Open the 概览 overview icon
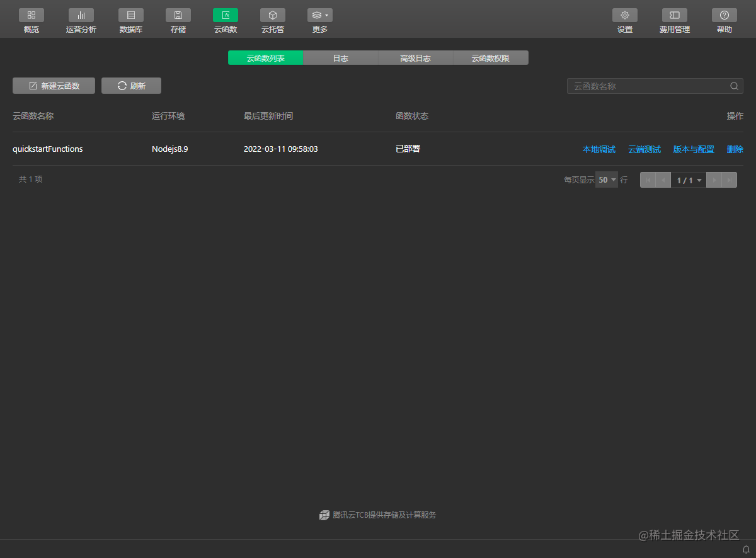The height and width of the screenshot is (558, 756). point(31,15)
